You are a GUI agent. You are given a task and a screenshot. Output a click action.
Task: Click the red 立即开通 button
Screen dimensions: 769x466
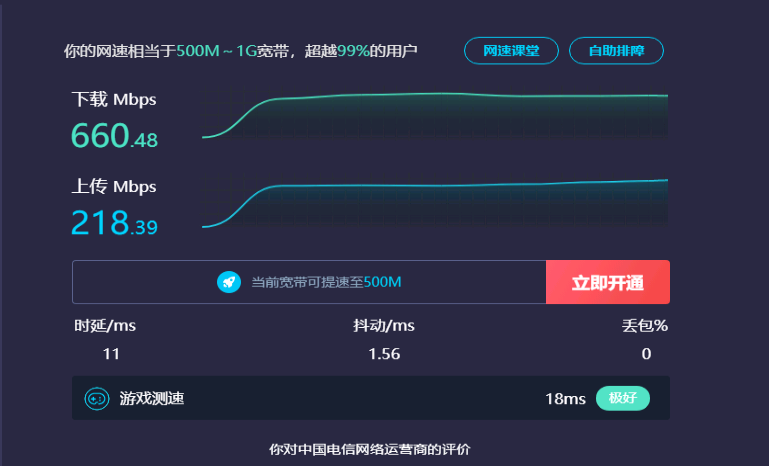(x=608, y=282)
